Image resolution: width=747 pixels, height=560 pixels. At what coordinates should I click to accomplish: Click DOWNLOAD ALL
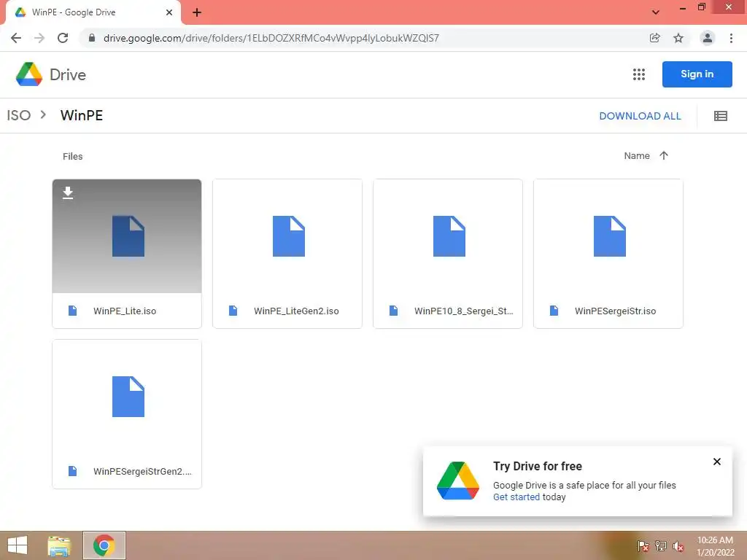[640, 116]
